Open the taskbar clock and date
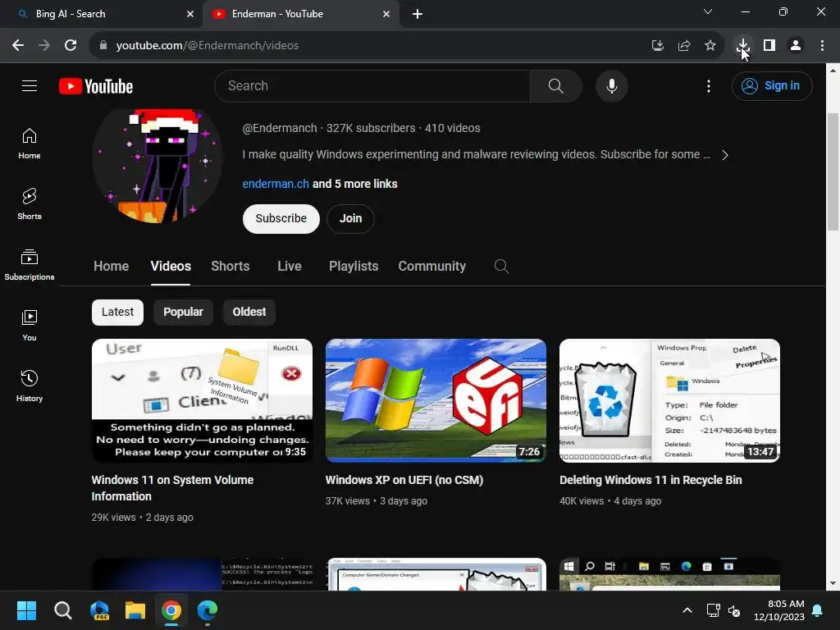This screenshot has width=840, height=630. click(779, 610)
